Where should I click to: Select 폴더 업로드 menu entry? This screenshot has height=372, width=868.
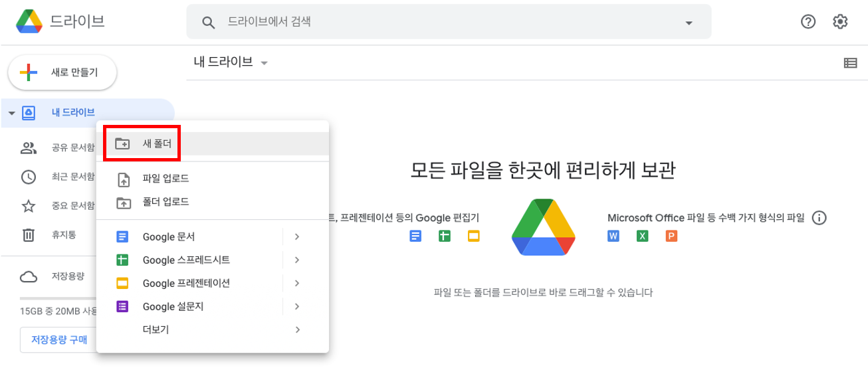coord(213,202)
